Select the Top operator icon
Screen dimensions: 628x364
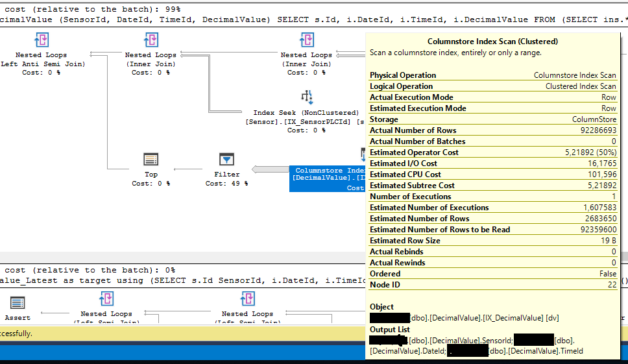click(151, 160)
